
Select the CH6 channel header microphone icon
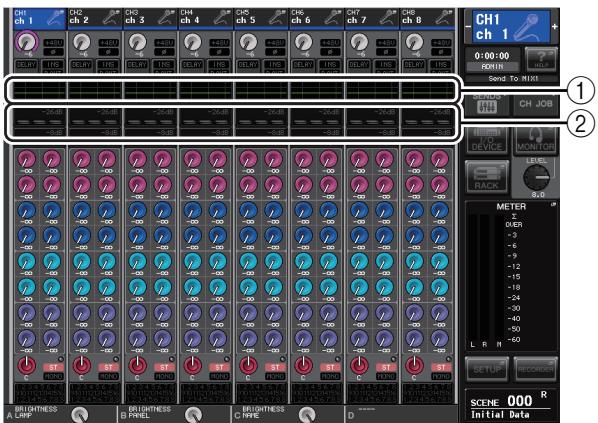coord(334,18)
